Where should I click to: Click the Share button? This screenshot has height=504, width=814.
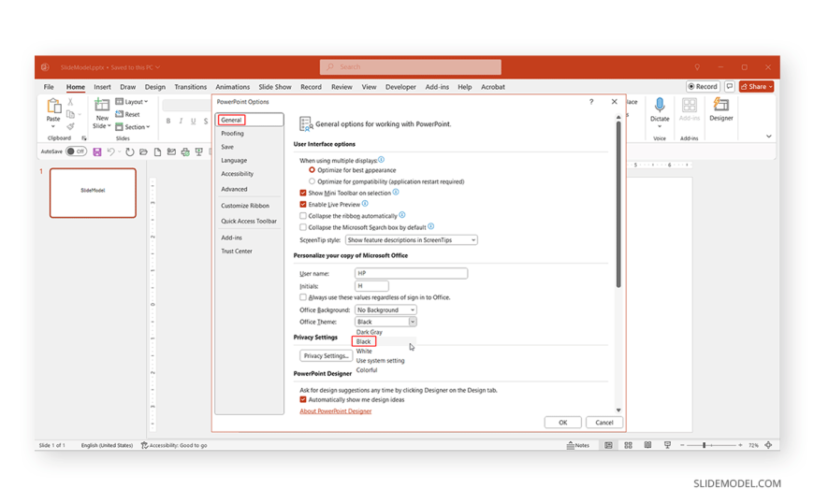[756, 87]
